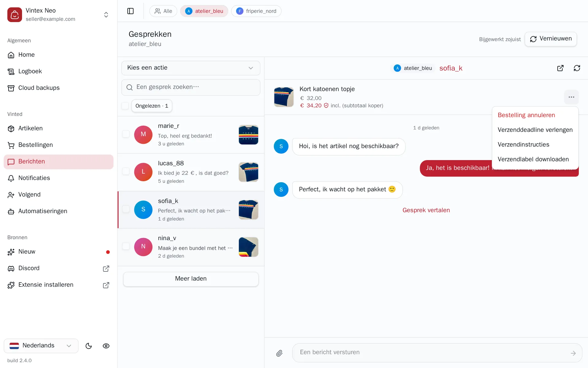Open Notificaties page
The height and width of the screenshot is (368, 588).
(x=58, y=178)
